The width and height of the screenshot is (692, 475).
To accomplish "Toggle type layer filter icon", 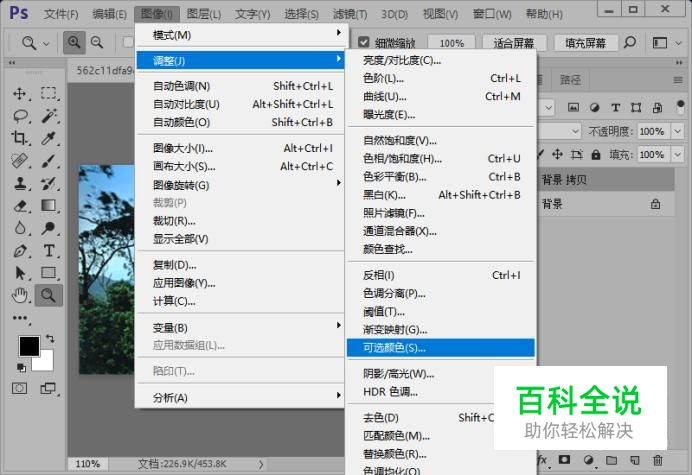I will tap(615, 107).
